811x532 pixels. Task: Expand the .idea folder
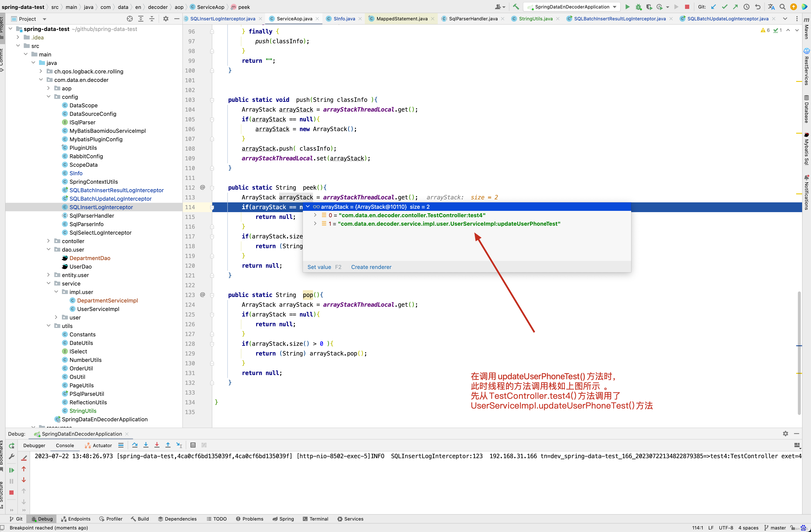tap(18, 37)
